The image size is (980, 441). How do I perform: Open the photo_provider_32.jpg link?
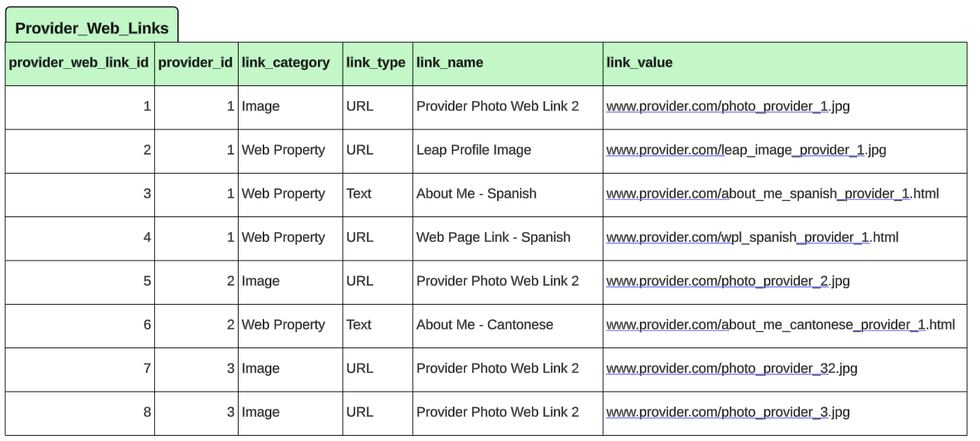[x=731, y=368]
